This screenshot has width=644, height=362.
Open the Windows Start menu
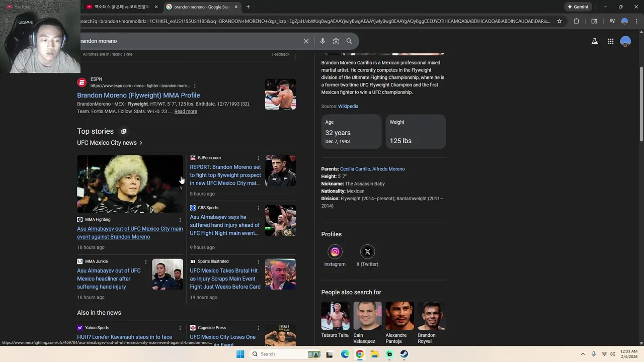pos(240,354)
